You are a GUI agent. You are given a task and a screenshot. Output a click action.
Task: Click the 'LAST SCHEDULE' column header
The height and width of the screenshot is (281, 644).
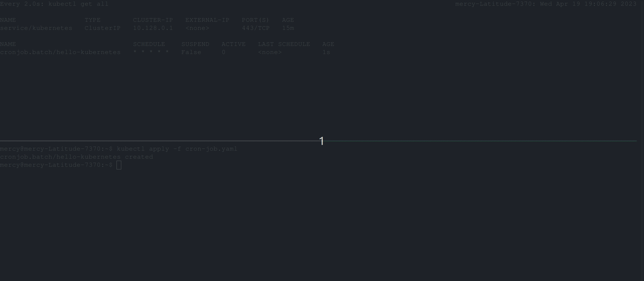pos(284,44)
